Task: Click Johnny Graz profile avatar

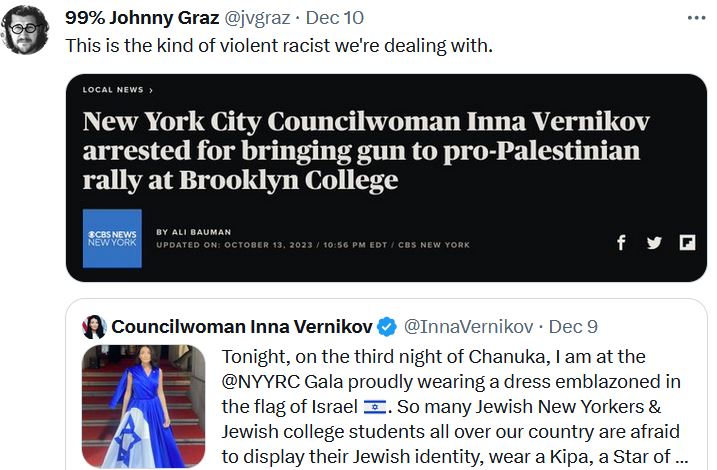Action: click(25, 30)
